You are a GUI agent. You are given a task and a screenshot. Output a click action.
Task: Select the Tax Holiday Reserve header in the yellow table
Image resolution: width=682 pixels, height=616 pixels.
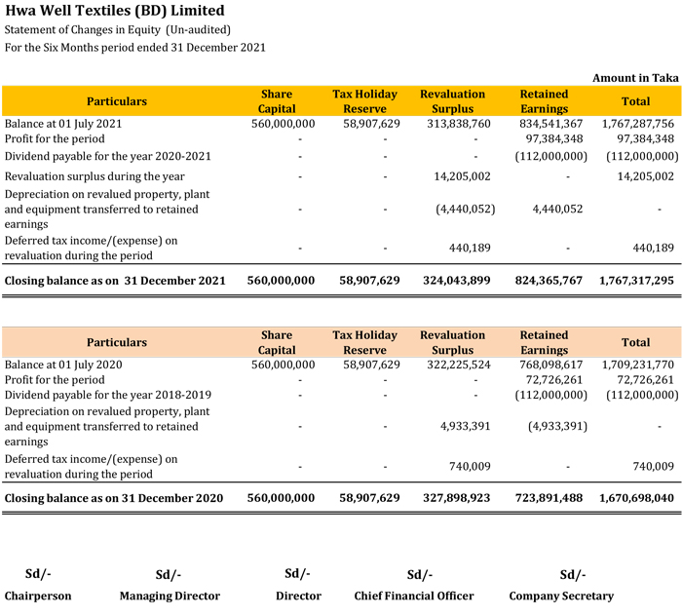click(365, 101)
